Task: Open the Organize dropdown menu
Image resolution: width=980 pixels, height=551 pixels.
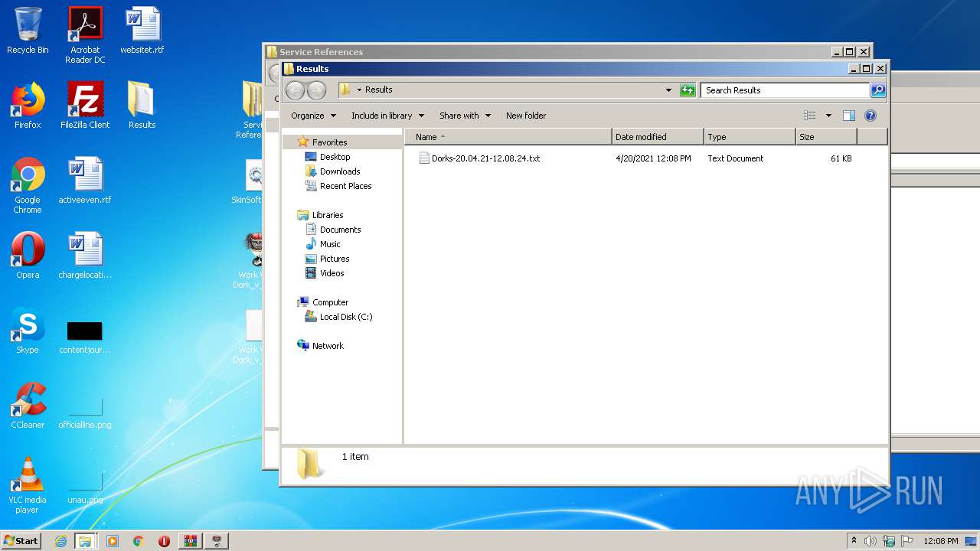Action: (313, 116)
